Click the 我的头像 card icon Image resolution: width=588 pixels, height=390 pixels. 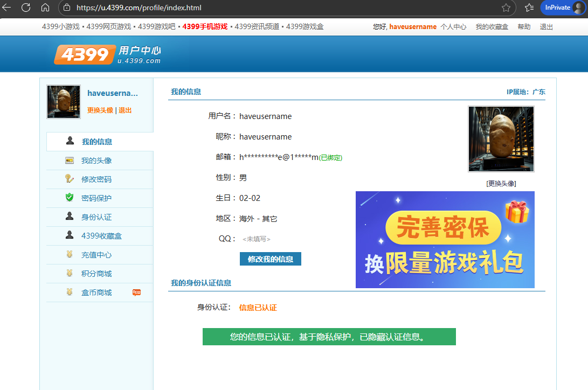(x=70, y=161)
